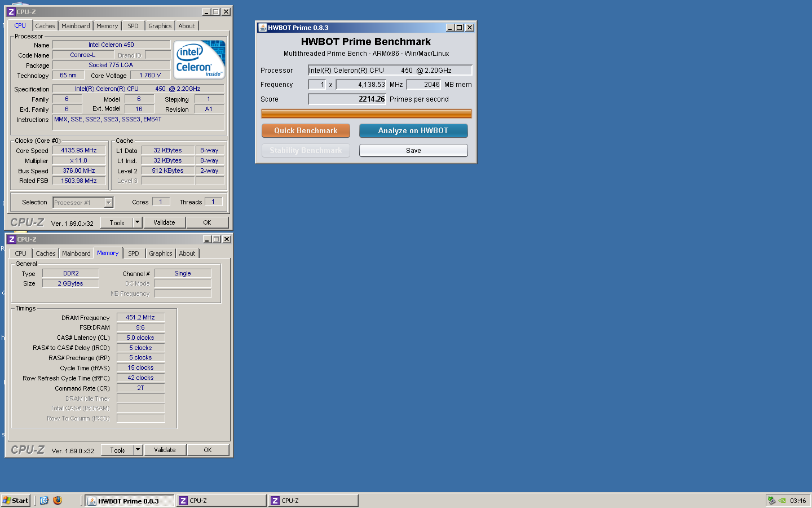Click Safely Remove Hardware tray icon
812x508 pixels.
(x=771, y=501)
